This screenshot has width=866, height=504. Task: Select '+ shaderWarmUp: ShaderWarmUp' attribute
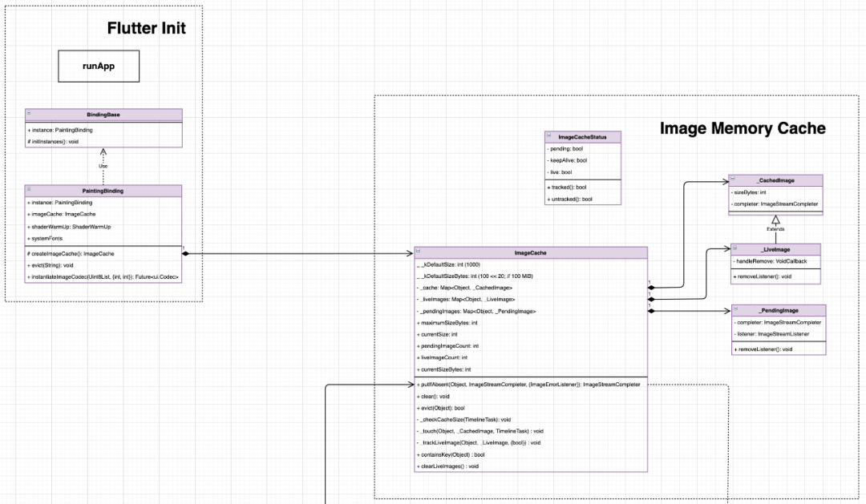pos(103,227)
